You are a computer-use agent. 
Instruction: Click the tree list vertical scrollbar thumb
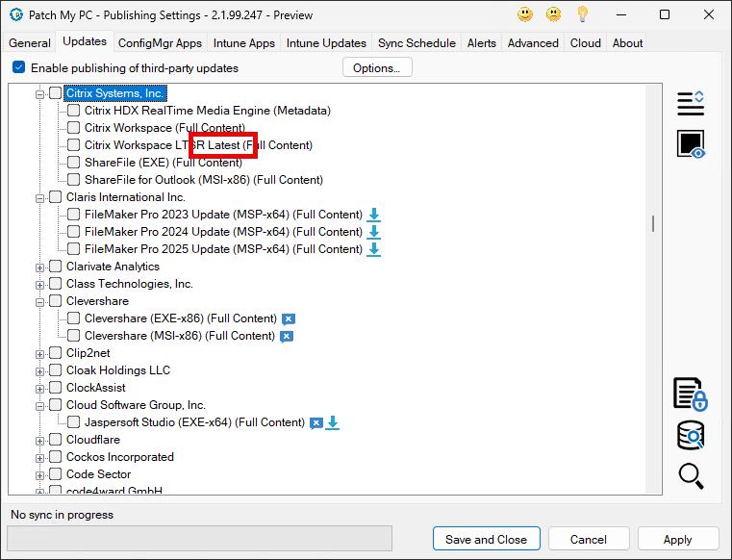click(x=652, y=223)
